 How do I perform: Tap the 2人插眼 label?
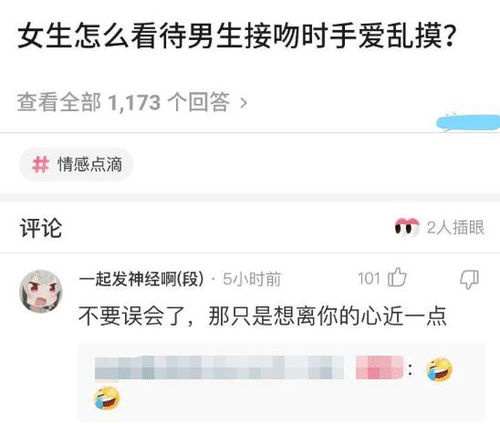(455, 228)
